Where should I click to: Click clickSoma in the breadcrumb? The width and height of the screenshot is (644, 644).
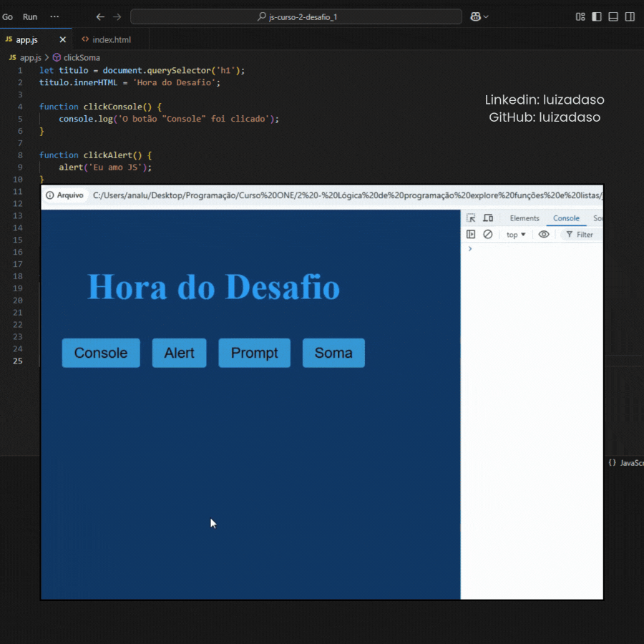point(82,57)
